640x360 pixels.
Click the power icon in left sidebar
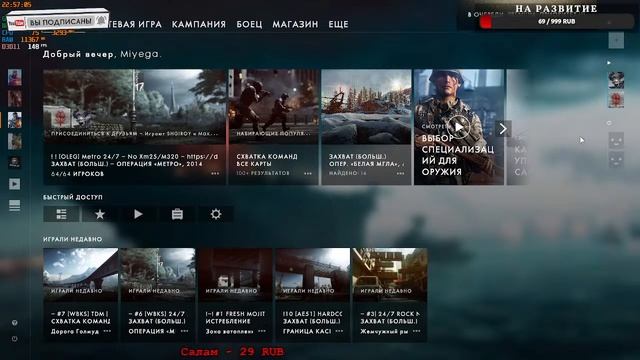[15, 339]
